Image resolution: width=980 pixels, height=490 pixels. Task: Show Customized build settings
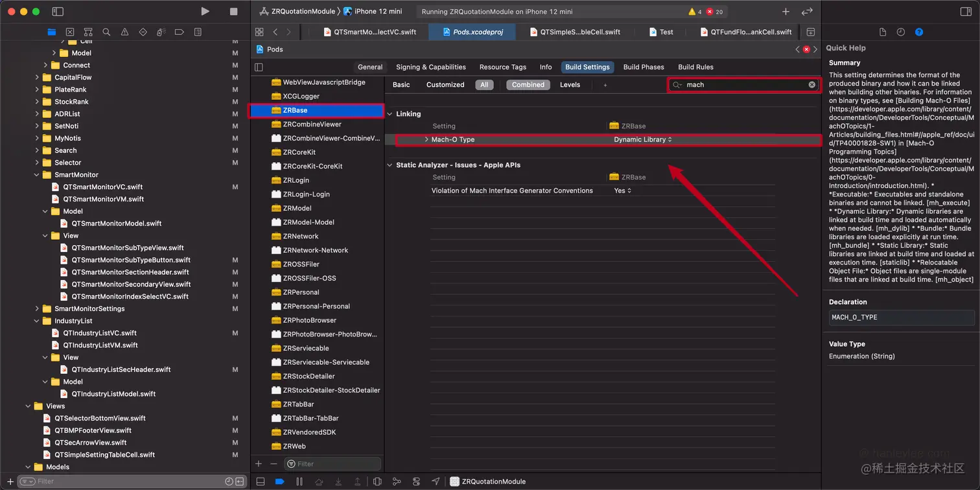[445, 85]
